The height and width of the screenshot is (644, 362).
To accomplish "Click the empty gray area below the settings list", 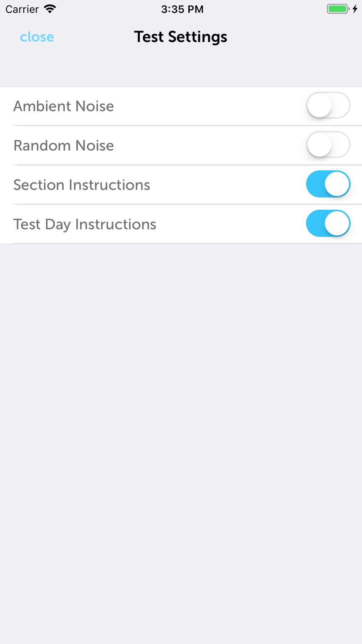I will coord(181,435).
